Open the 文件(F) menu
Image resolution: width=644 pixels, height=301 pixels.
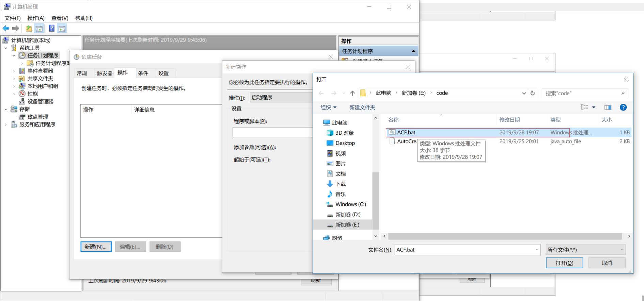point(13,18)
